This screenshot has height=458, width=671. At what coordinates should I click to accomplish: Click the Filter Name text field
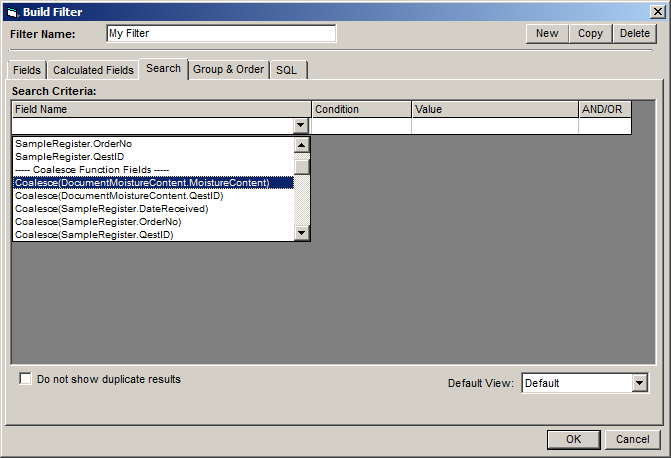coord(220,33)
